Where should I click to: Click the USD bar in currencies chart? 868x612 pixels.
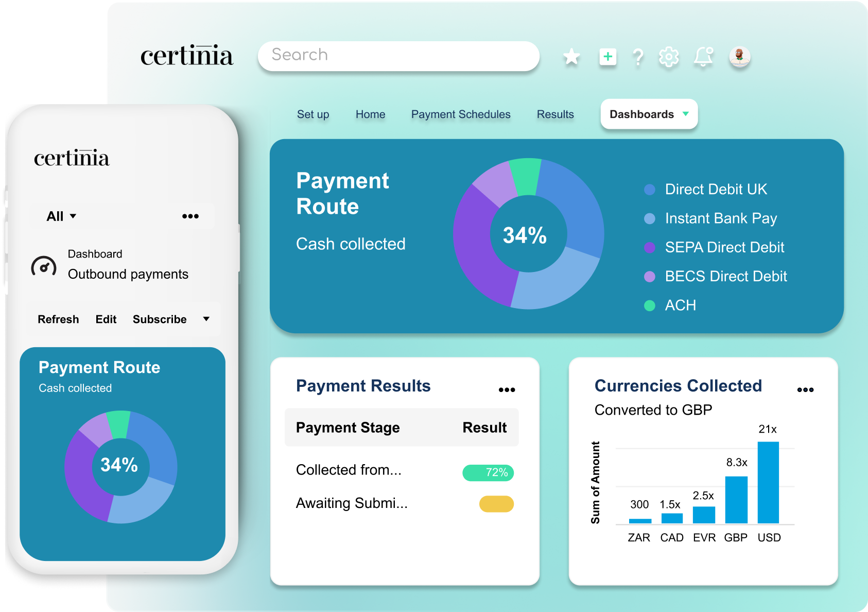[768, 483]
